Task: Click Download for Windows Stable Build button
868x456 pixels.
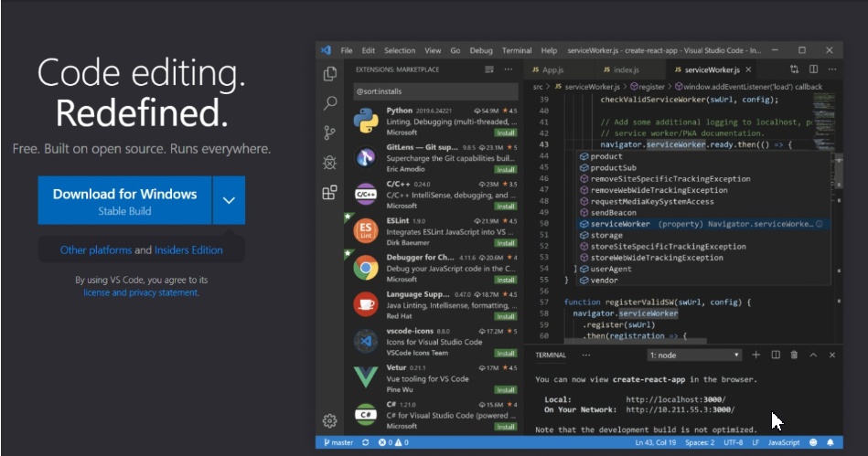Action: 124,200
